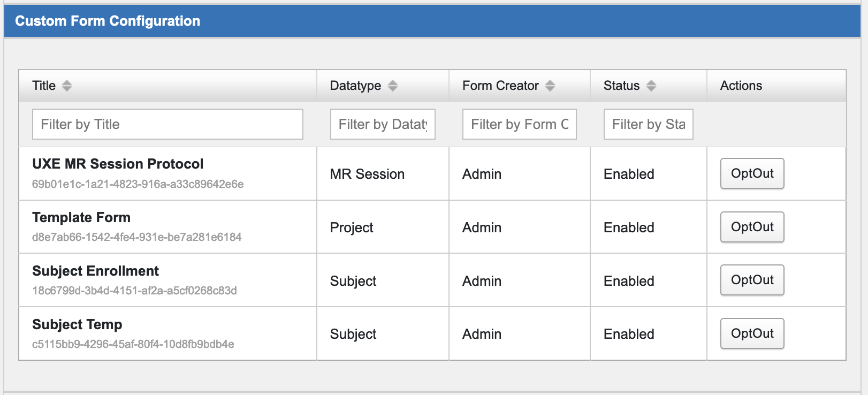
Task: Select the Template Form row title
Action: (81, 218)
